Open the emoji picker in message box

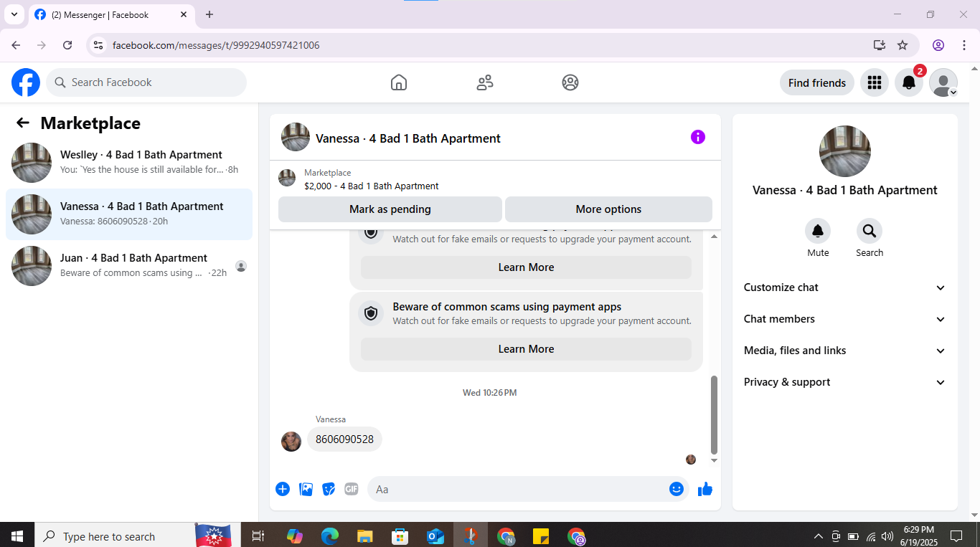(677, 489)
